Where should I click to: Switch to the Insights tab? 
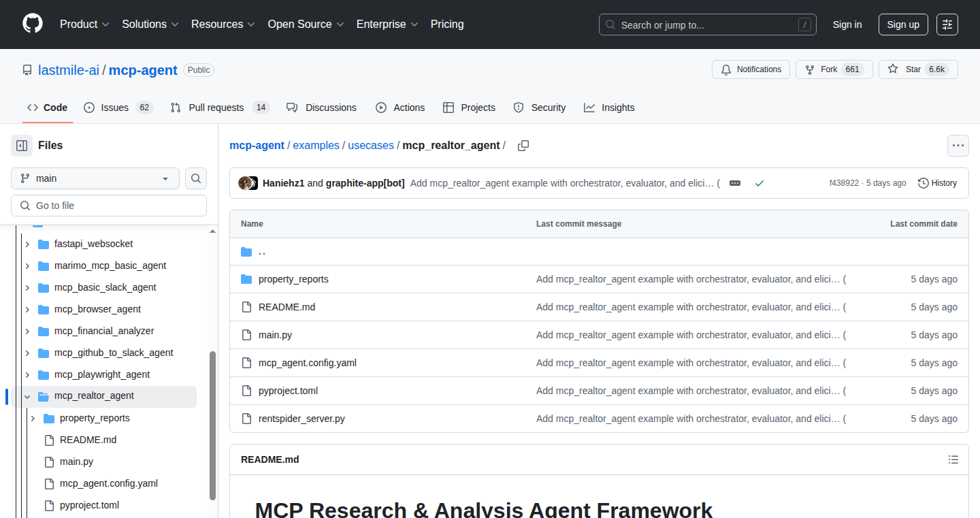coord(609,108)
